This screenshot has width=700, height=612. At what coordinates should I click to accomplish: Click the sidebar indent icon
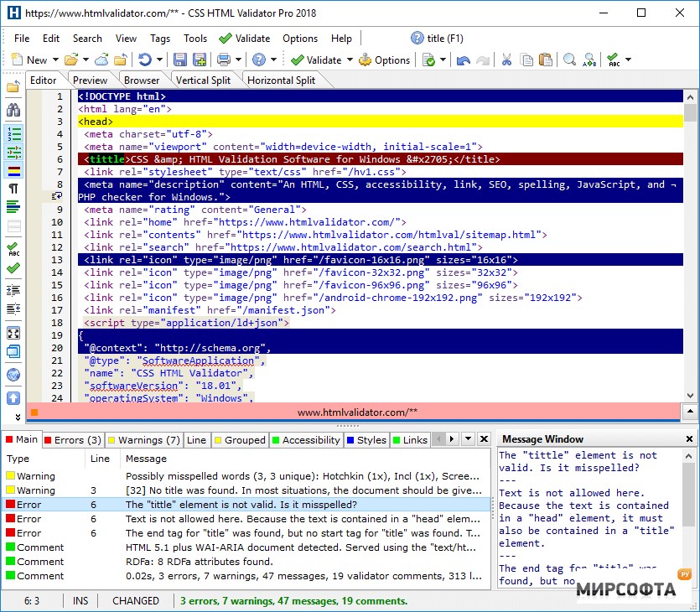point(13,291)
